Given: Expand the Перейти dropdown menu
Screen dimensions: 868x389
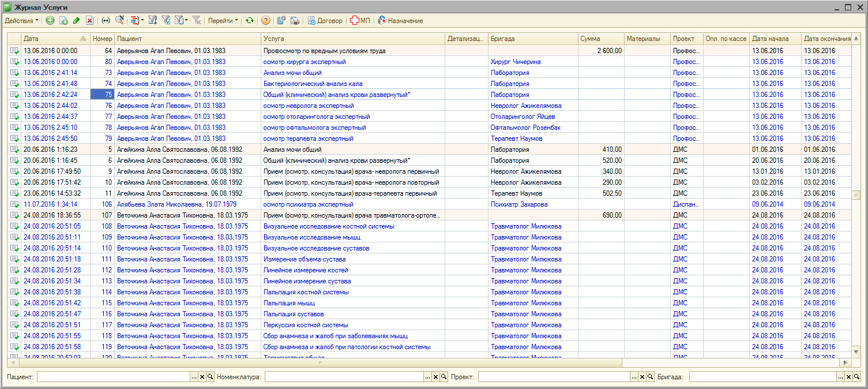Looking at the screenshot, I should tap(223, 21).
